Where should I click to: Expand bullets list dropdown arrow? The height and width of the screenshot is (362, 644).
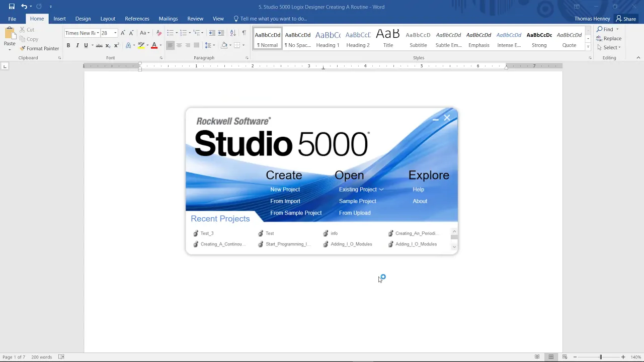(176, 33)
